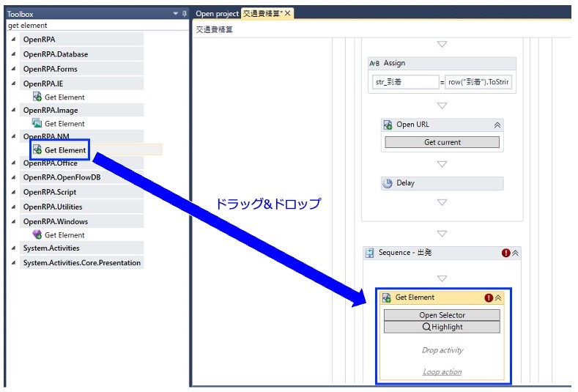The width and height of the screenshot is (578, 392).
Task: Select Get Element under OpenRPA.Image
Action: (x=59, y=124)
